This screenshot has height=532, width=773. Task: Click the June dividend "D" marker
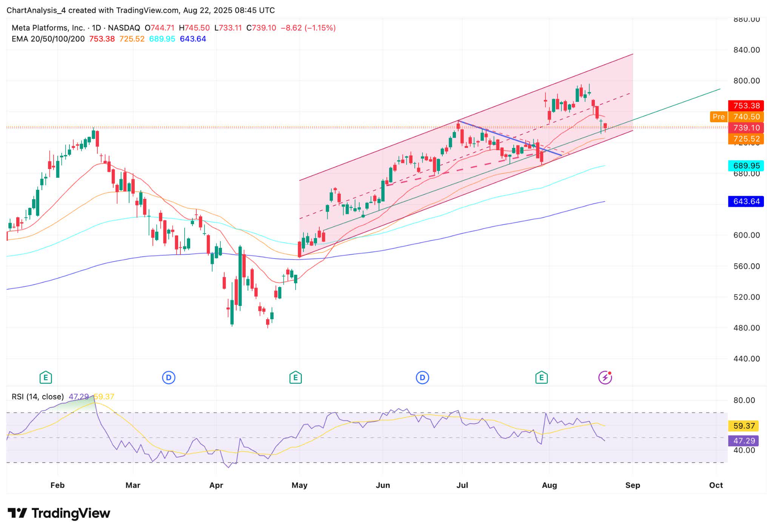click(x=423, y=377)
